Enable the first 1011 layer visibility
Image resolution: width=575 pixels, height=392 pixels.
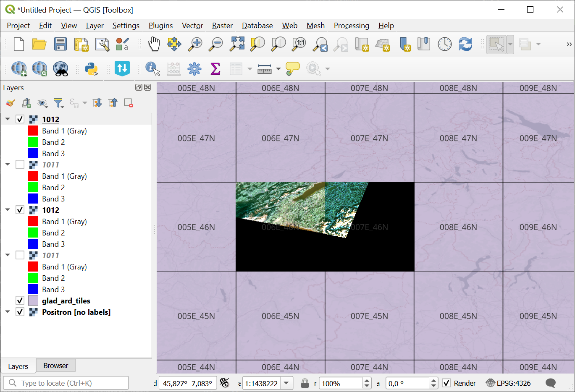pyautogui.click(x=20, y=165)
